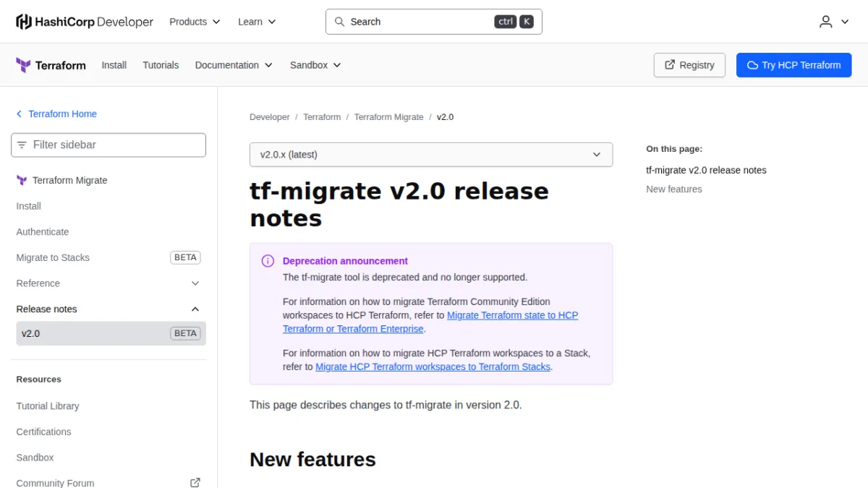
Task: Click the filter icon in the sidebar filter
Action: 22,145
